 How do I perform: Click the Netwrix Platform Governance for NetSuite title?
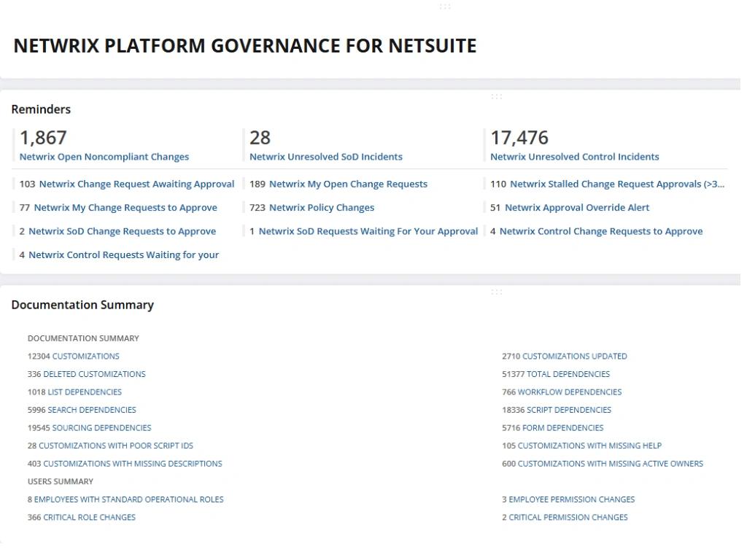[245, 46]
